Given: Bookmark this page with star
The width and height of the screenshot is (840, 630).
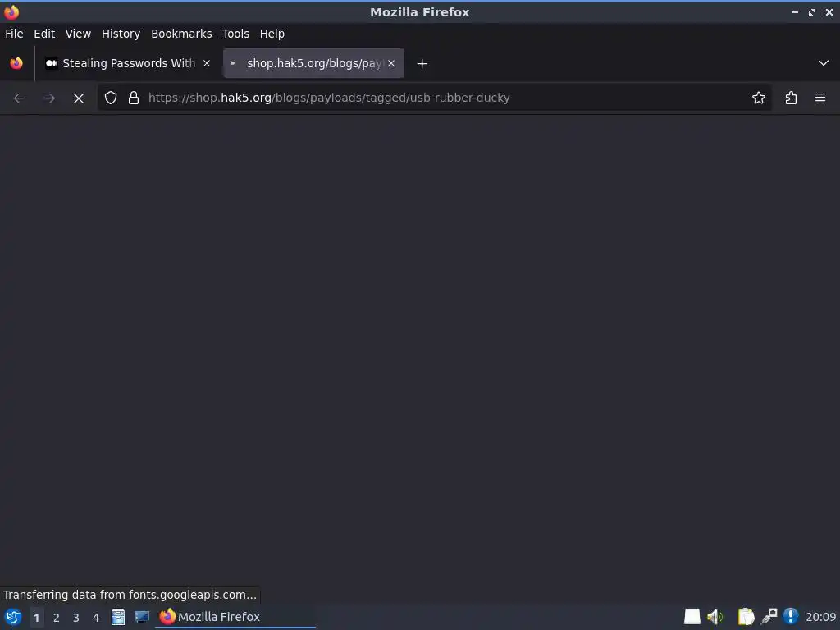Looking at the screenshot, I should click(759, 98).
